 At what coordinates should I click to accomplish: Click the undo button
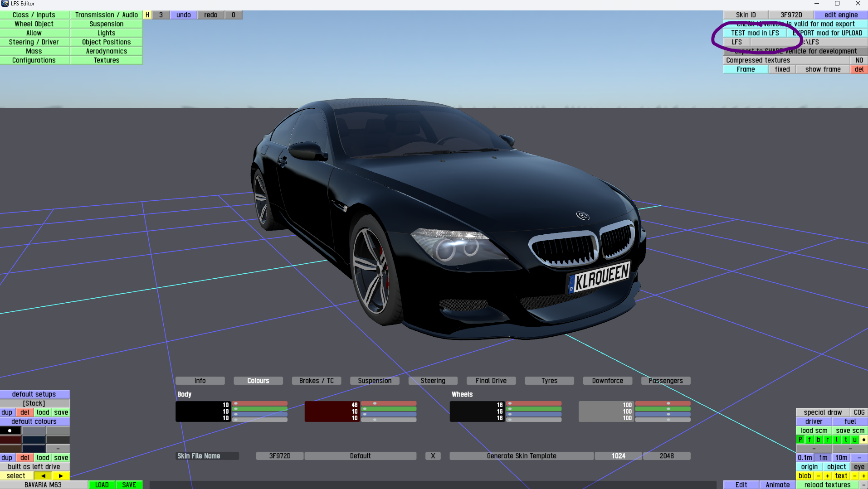(x=184, y=15)
